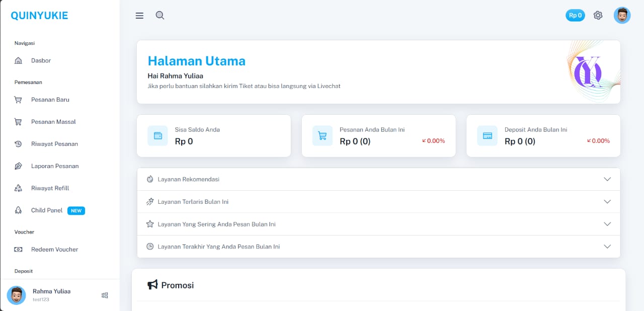The image size is (644, 311).
Task: Click the QUINYUKIE logo
Action: tap(39, 16)
